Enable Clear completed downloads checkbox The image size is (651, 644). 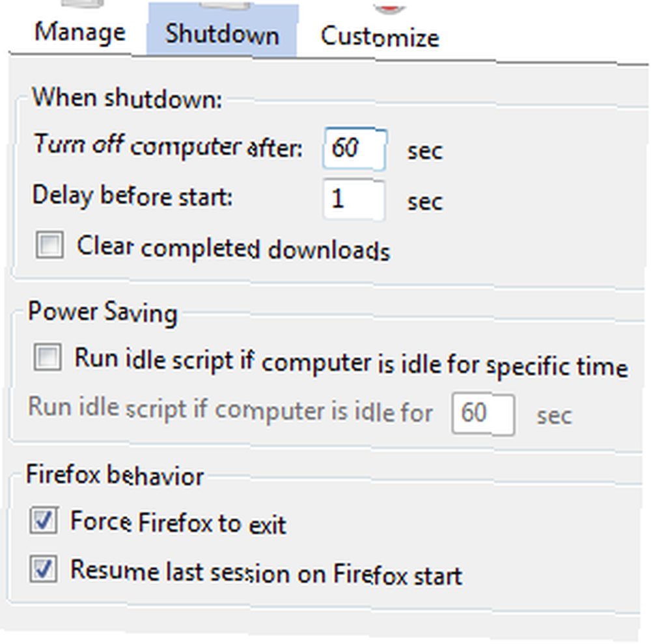click(50, 245)
